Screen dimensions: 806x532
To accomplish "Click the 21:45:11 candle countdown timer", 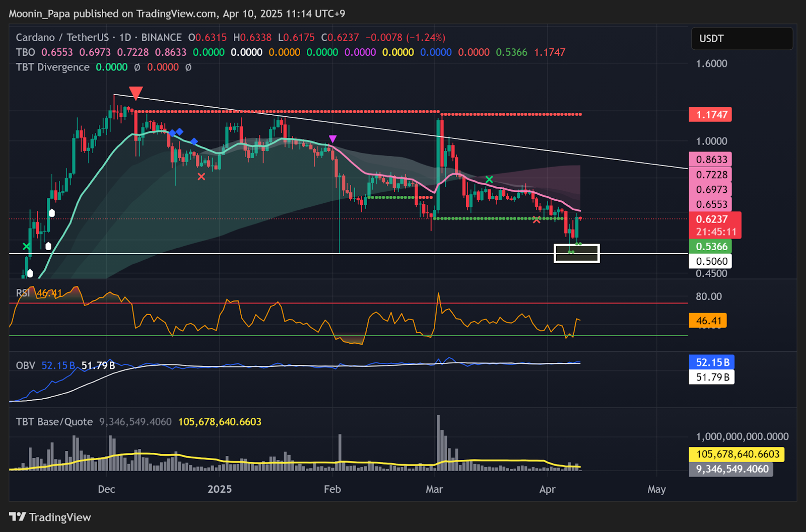I will coord(715,232).
